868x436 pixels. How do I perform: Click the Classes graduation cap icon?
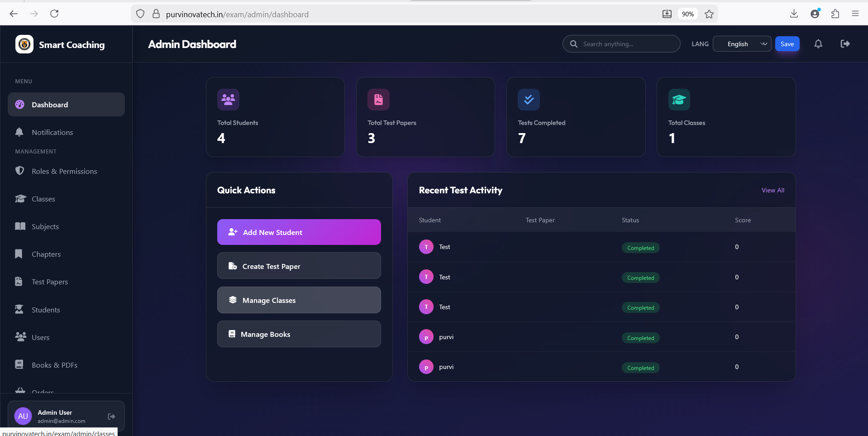click(x=19, y=198)
